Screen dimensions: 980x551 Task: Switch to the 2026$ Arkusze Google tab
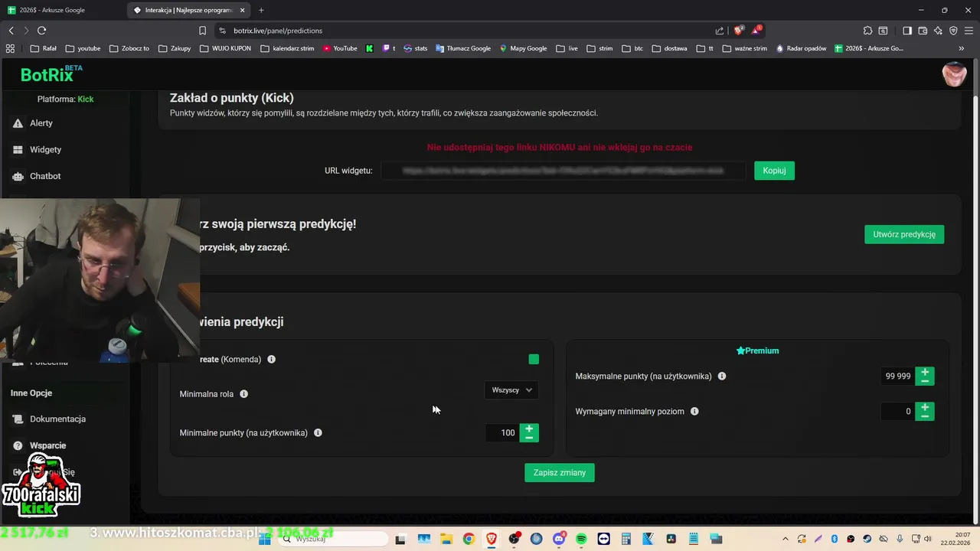[63, 10]
